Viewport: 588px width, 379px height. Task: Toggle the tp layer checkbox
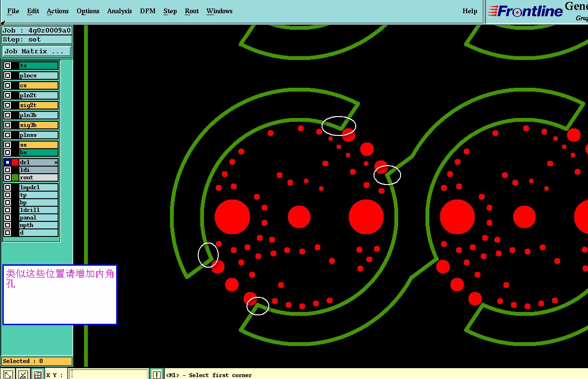[8, 195]
